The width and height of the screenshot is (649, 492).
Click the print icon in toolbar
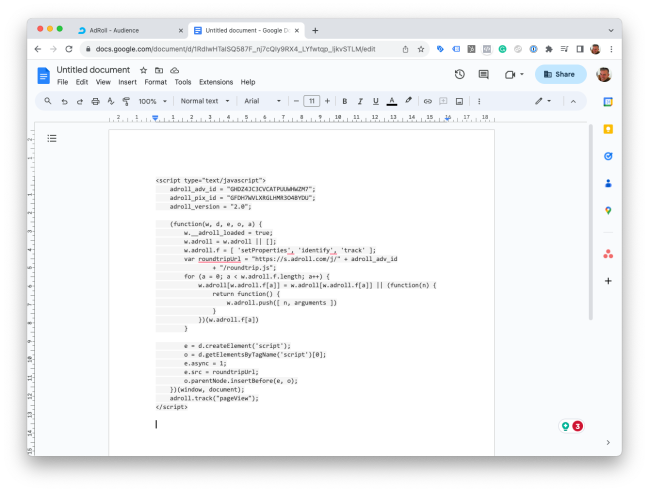[95, 101]
